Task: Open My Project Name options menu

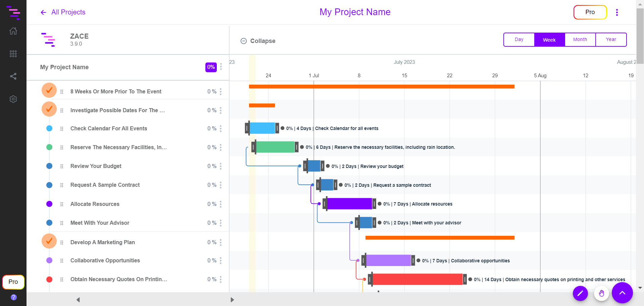Action: coord(221,67)
